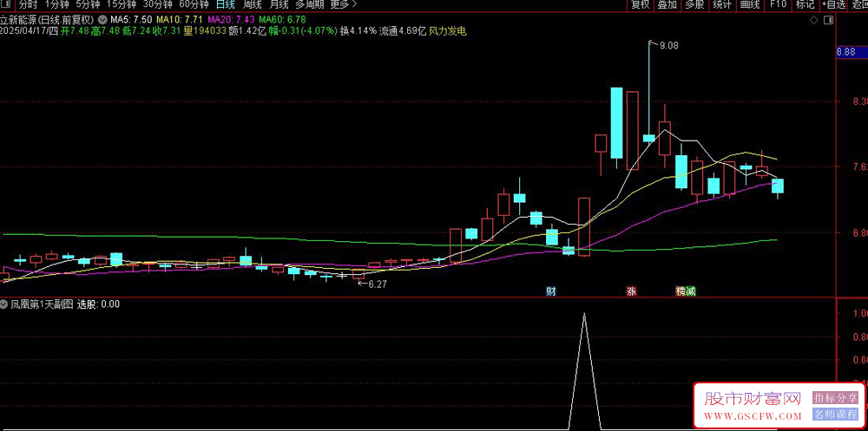Activate the 画线 drawing tool

tap(750, 4)
